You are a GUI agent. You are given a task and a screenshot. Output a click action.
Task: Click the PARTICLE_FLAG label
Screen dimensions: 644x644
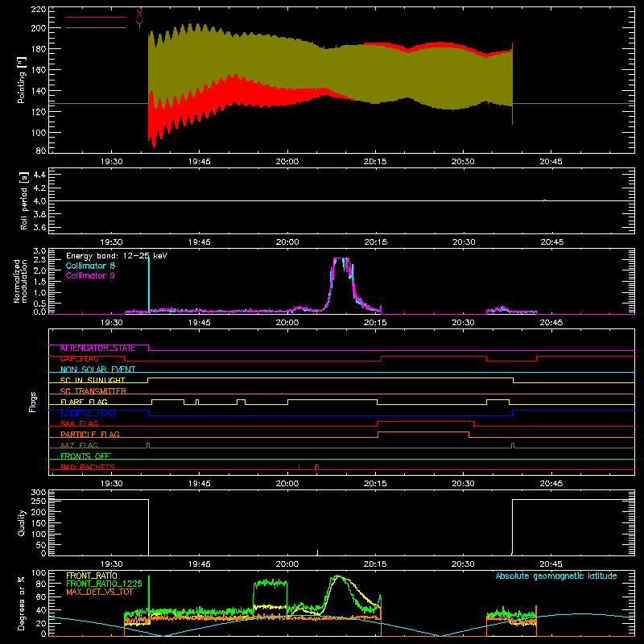point(90,435)
